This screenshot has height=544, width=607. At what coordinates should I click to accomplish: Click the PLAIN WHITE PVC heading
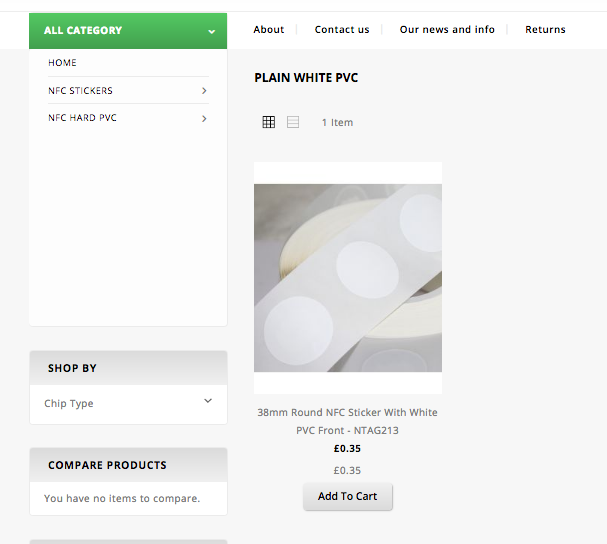(306, 78)
